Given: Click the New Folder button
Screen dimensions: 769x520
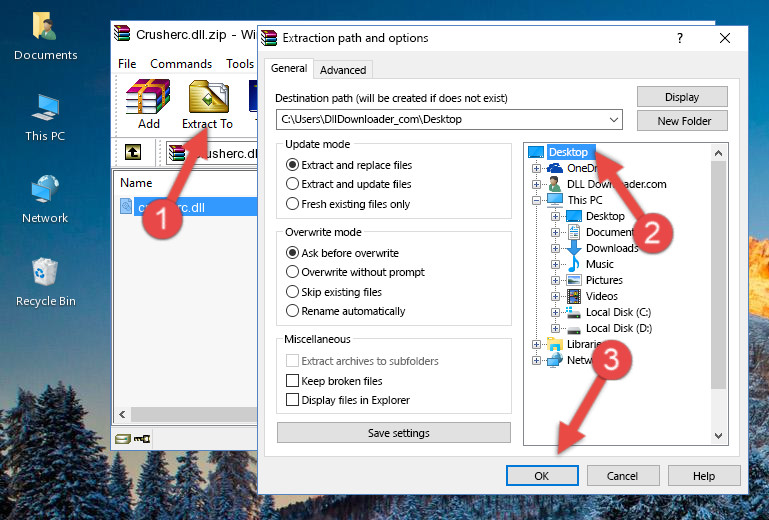Looking at the screenshot, I should click(x=682, y=121).
